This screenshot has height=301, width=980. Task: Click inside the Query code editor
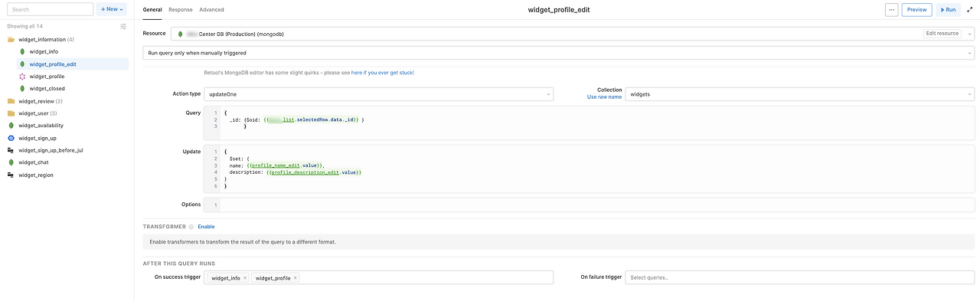pos(590,123)
